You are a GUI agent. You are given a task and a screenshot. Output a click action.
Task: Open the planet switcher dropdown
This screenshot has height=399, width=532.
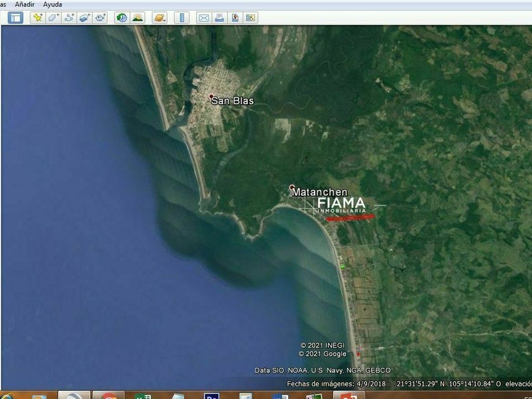(x=160, y=18)
